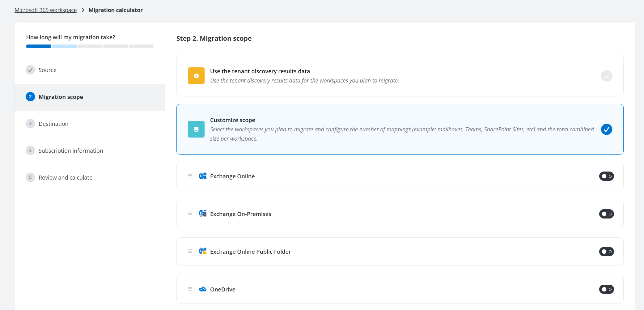Open the Destination step
This screenshot has height=310, width=644.
pyautogui.click(x=53, y=124)
